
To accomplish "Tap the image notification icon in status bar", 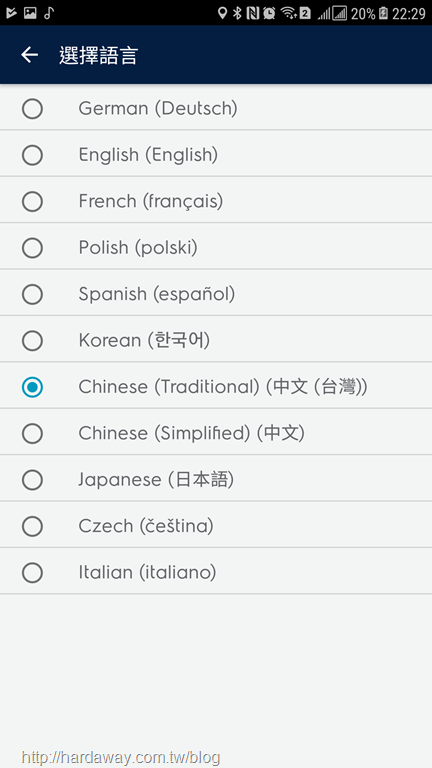I will coord(30,13).
